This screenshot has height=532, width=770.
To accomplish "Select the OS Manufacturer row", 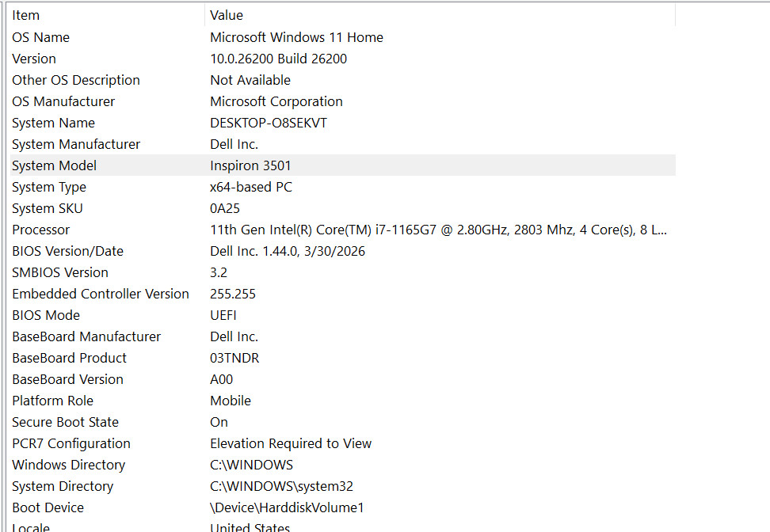I will tap(343, 101).
